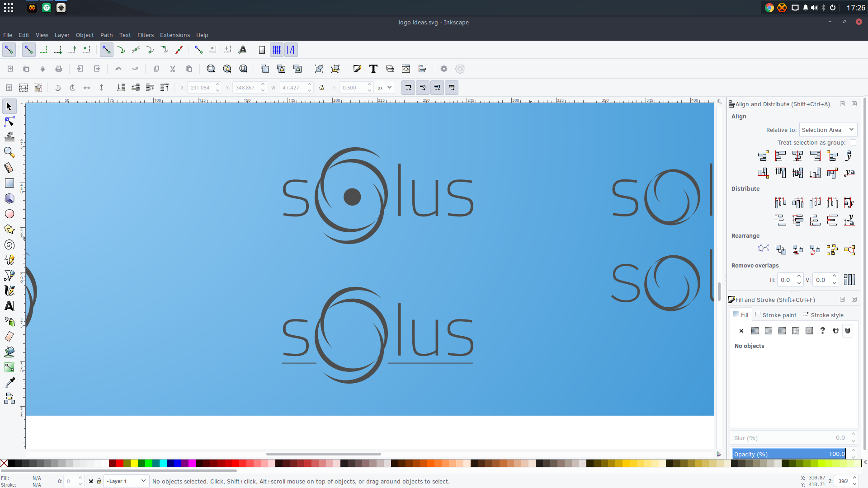The height and width of the screenshot is (488, 868).
Task: Select the Spray objects tool
Action: pos(9,321)
